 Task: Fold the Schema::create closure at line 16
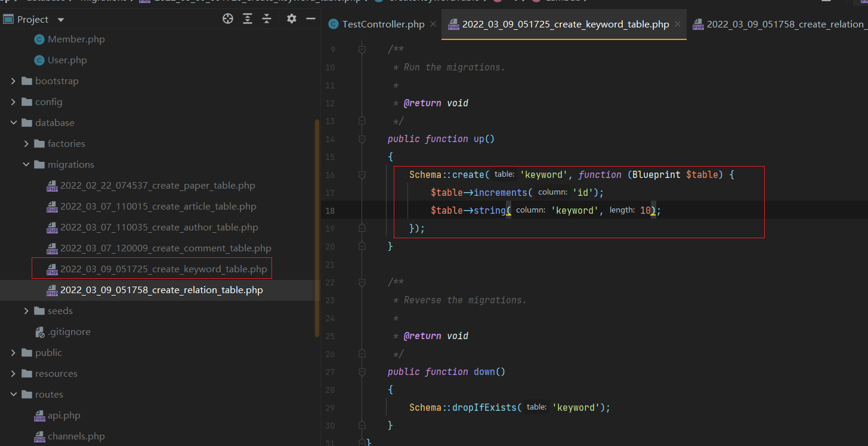tap(362, 175)
